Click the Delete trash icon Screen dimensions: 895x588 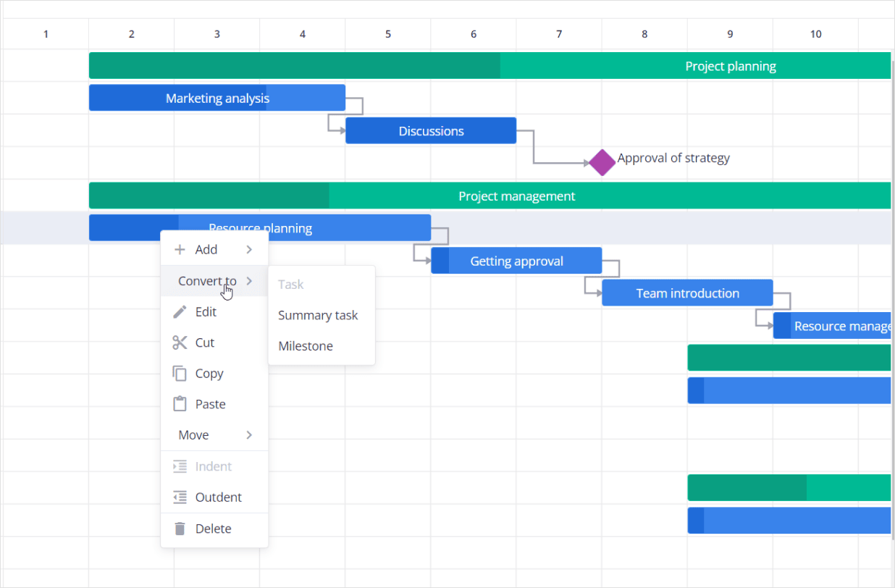(x=179, y=528)
